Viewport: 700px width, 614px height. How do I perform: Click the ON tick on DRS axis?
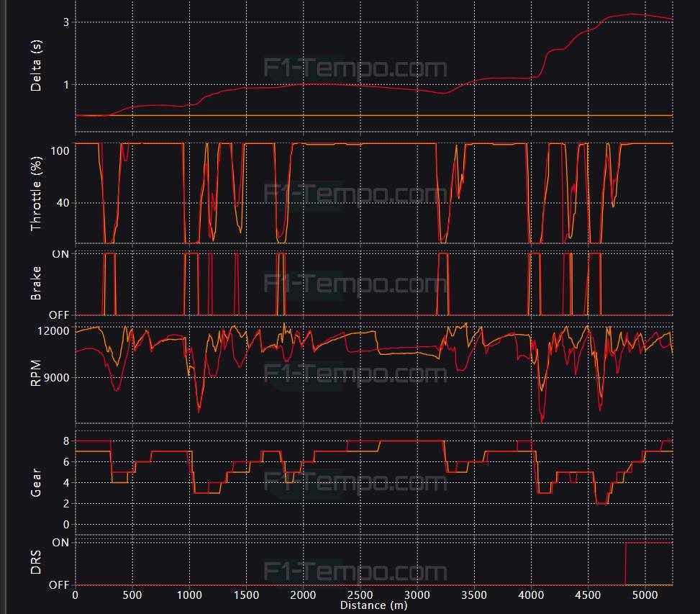pyautogui.click(x=60, y=543)
